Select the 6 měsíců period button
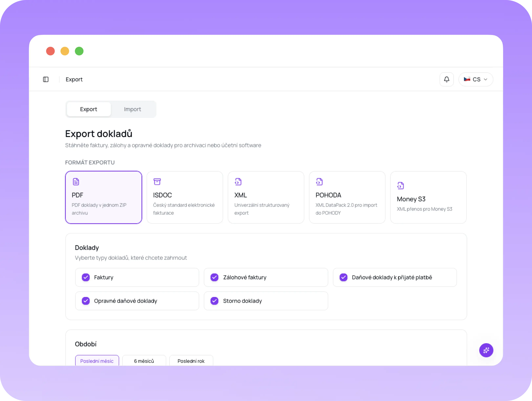Screen dimensions: 532x401 pos(144,361)
